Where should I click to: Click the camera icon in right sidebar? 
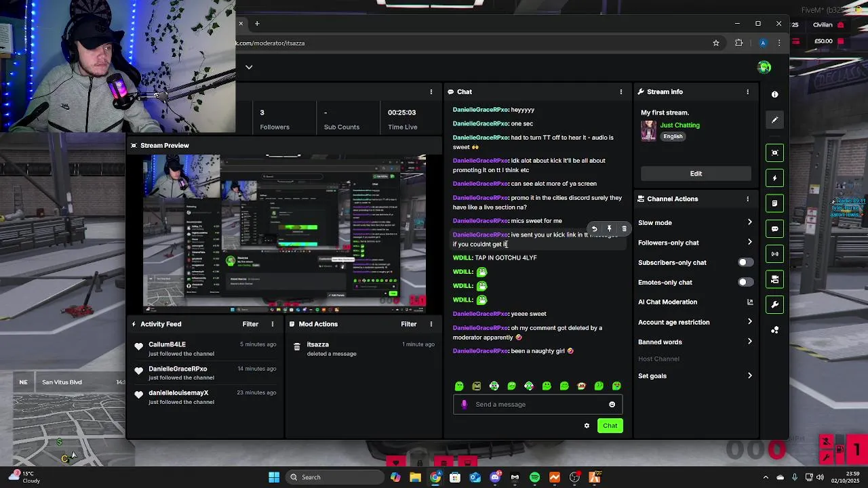click(x=775, y=279)
